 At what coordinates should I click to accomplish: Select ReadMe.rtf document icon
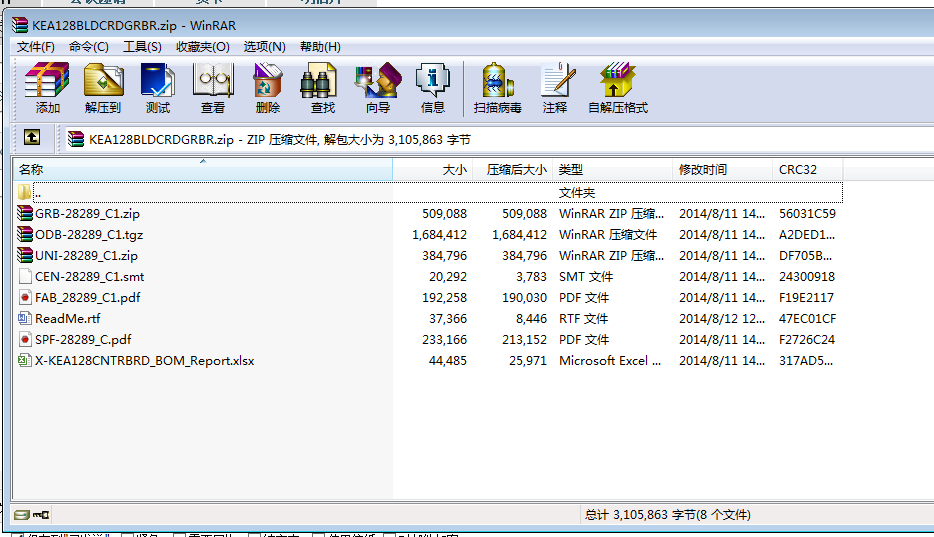coord(24,319)
